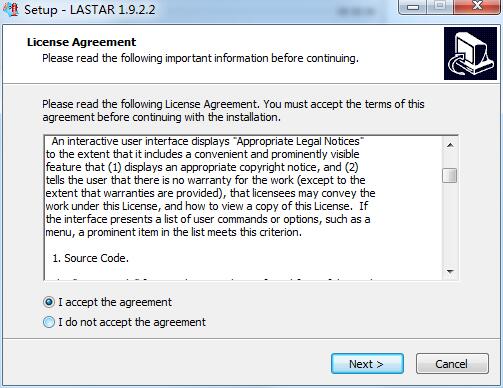Click the disabled maximize button
503x388 pixels.
pyautogui.click(x=440, y=7)
